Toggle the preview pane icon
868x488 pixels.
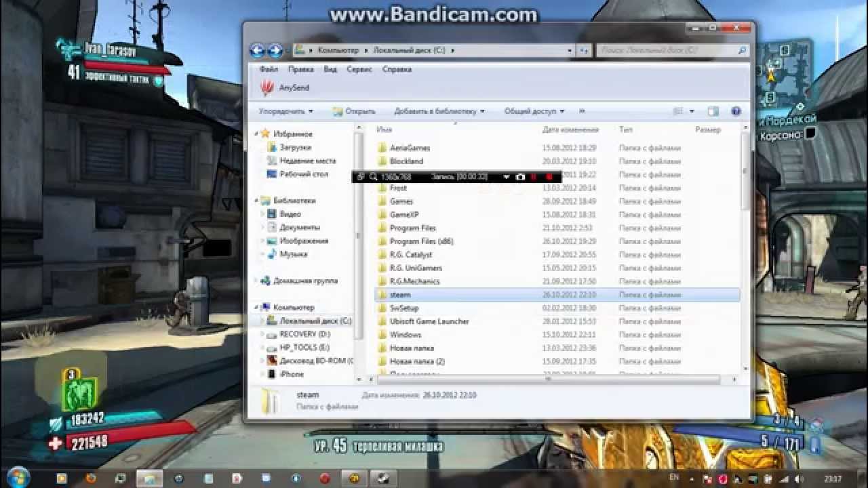point(713,111)
